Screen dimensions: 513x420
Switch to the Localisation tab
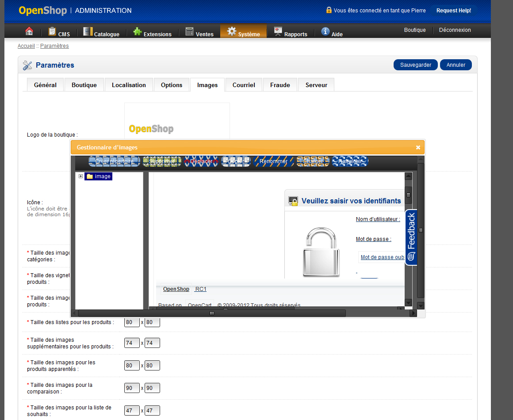129,85
